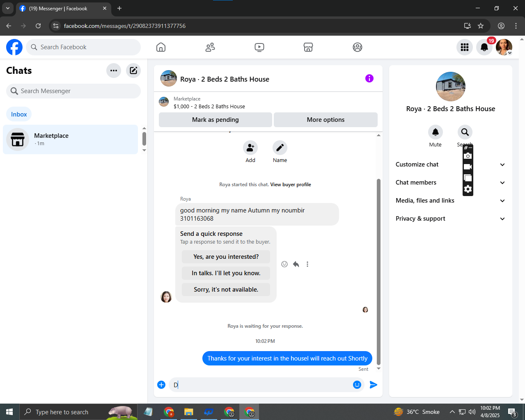Go to the Home feed icon
Screen dimensions: 525x420
coord(161,47)
